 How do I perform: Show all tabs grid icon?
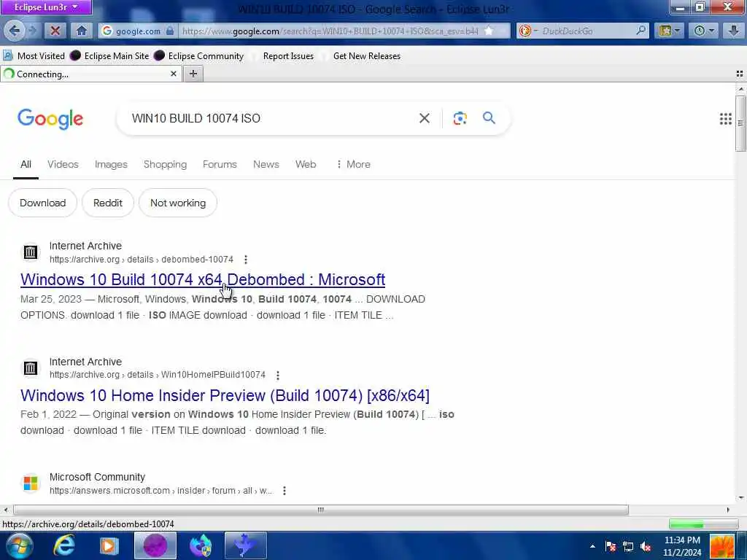(740, 74)
